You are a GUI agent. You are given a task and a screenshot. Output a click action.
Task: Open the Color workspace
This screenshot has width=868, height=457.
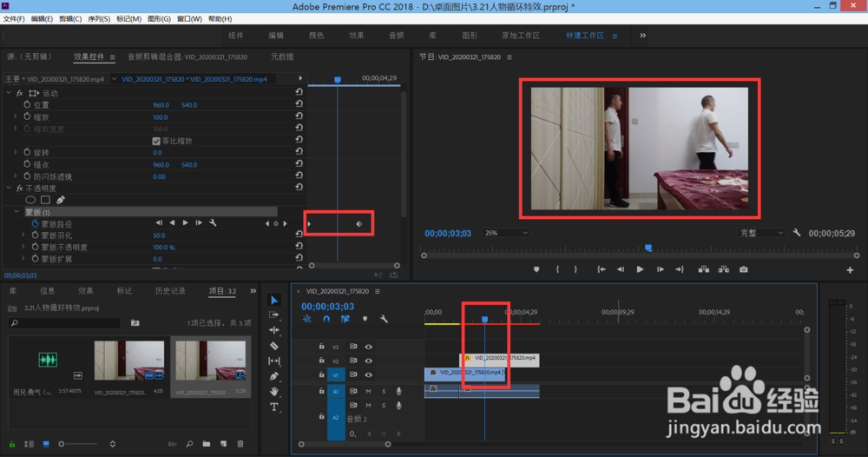point(316,36)
